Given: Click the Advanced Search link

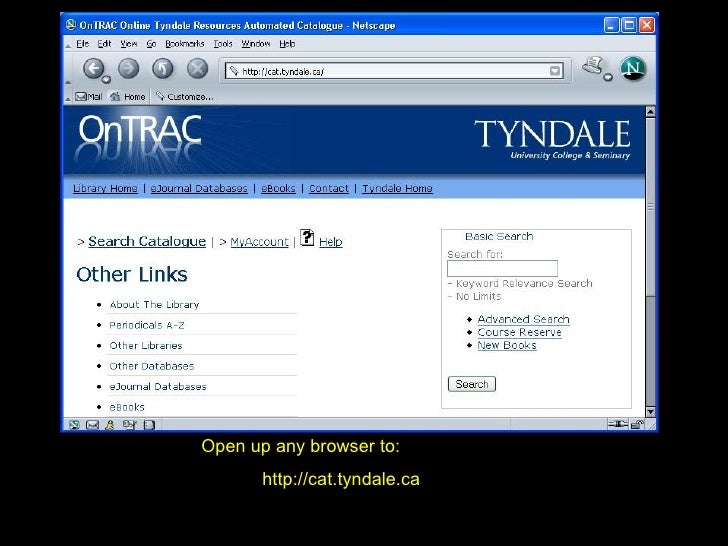Looking at the screenshot, I should click(523, 319).
